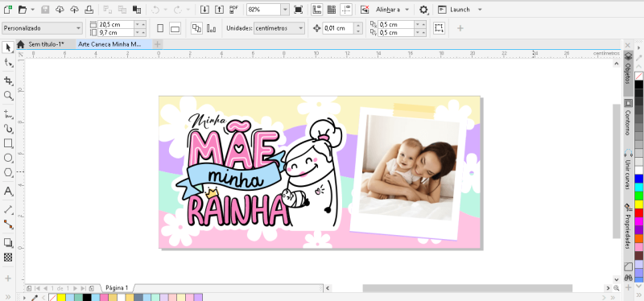
Task: Toggle guidelines display
Action: pos(346,10)
